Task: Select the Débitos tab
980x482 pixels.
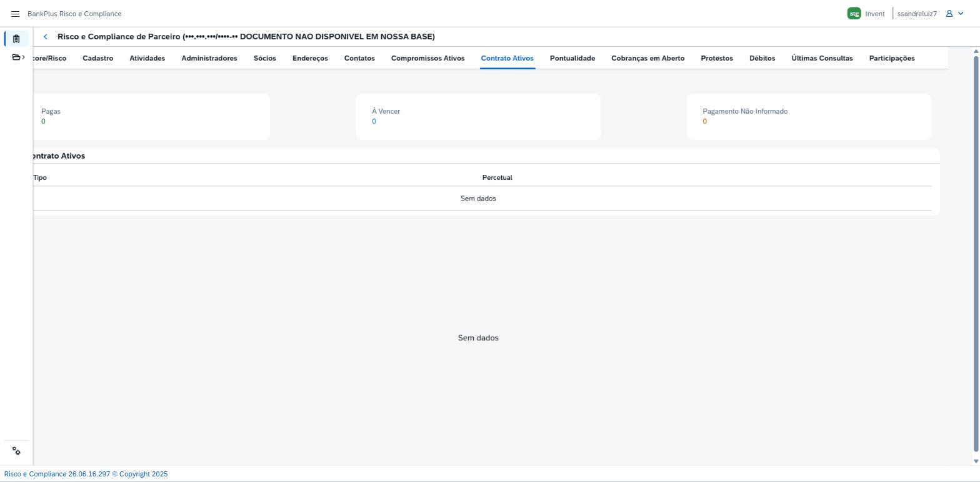Action: [762, 58]
